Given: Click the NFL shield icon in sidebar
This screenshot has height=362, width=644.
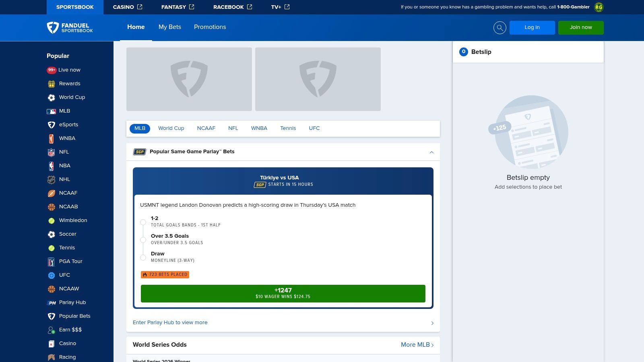Looking at the screenshot, I should coord(52,152).
